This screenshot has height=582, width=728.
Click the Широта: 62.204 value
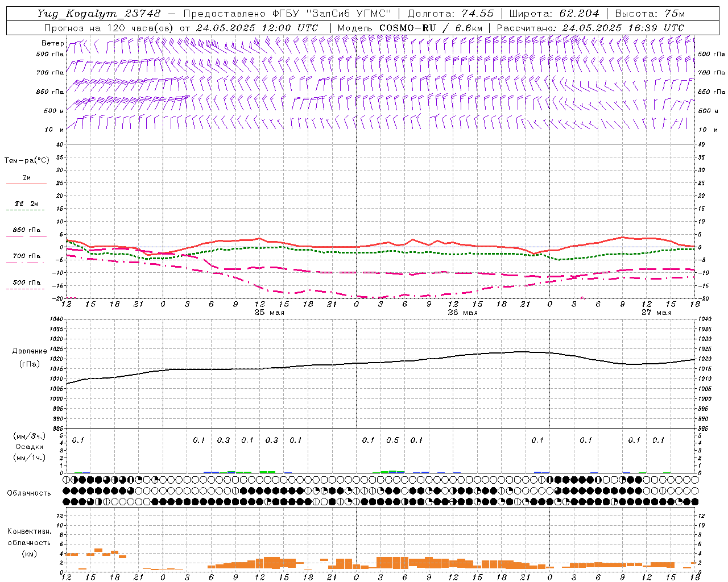tap(554, 14)
